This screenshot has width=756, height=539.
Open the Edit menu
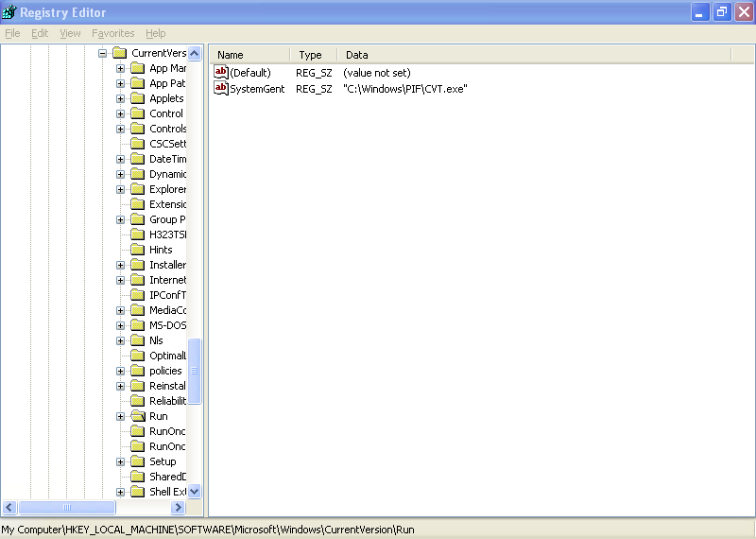click(40, 33)
